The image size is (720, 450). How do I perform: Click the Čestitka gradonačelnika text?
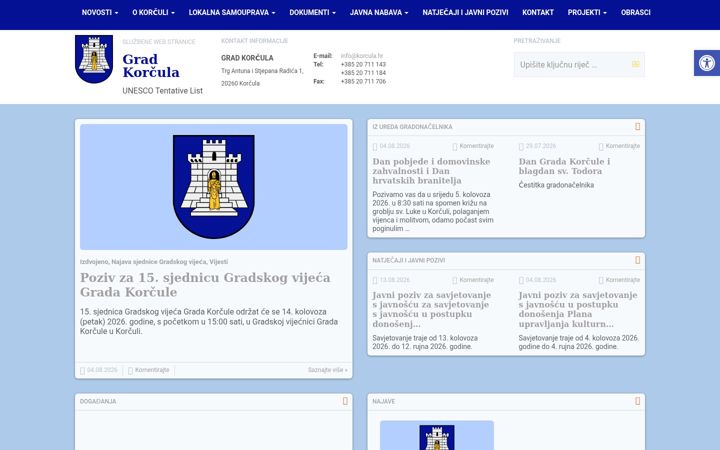tap(556, 185)
